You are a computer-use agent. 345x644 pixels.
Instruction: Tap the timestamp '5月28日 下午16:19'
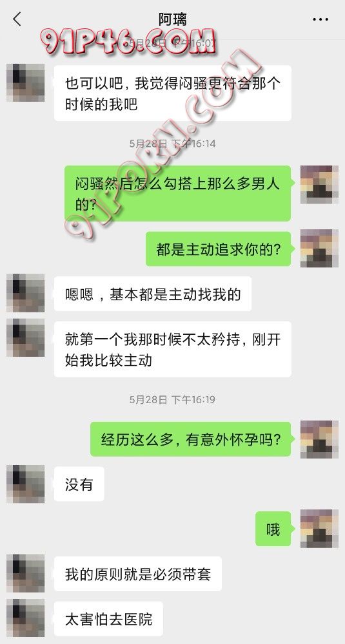point(172,400)
